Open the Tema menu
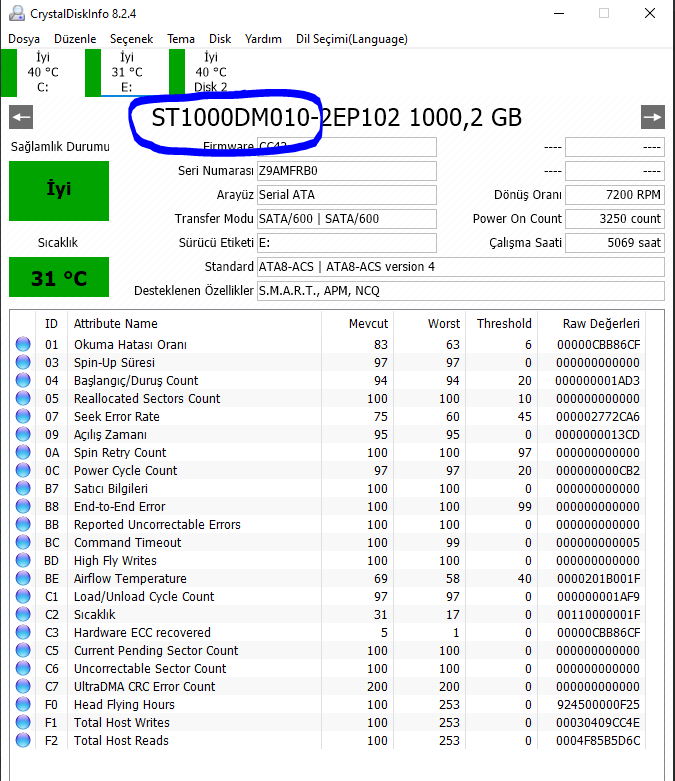The height and width of the screenshot is (781, 675). coord(181,39)
